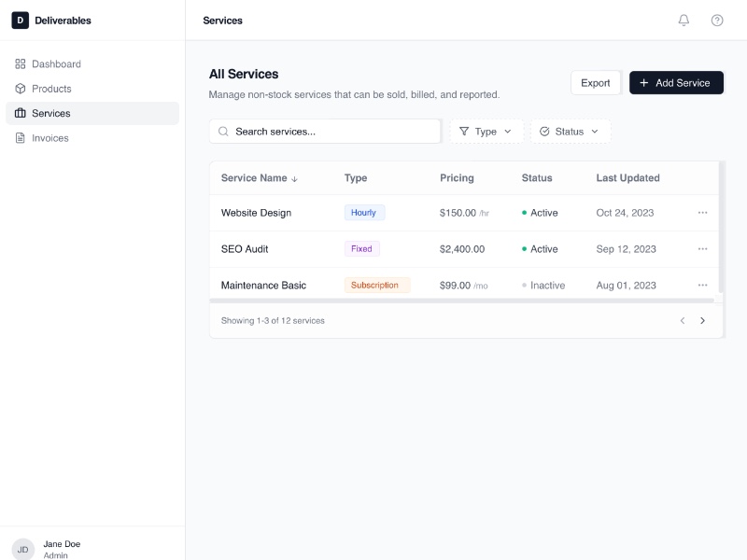Open more options for Maintenance Basic row

(702, 286)
